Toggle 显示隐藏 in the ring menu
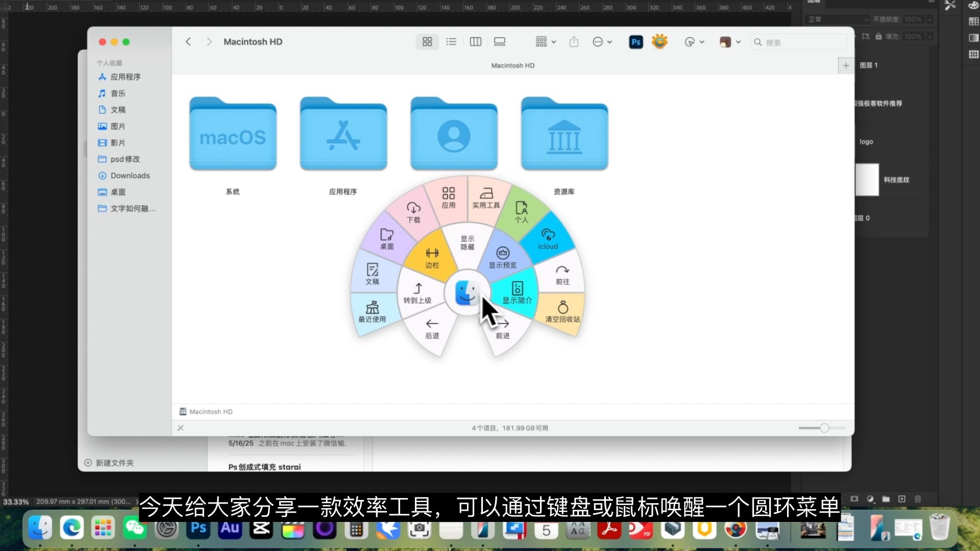Image resolution: width=980 pixels, height=551 pixels. coord(468,242)
